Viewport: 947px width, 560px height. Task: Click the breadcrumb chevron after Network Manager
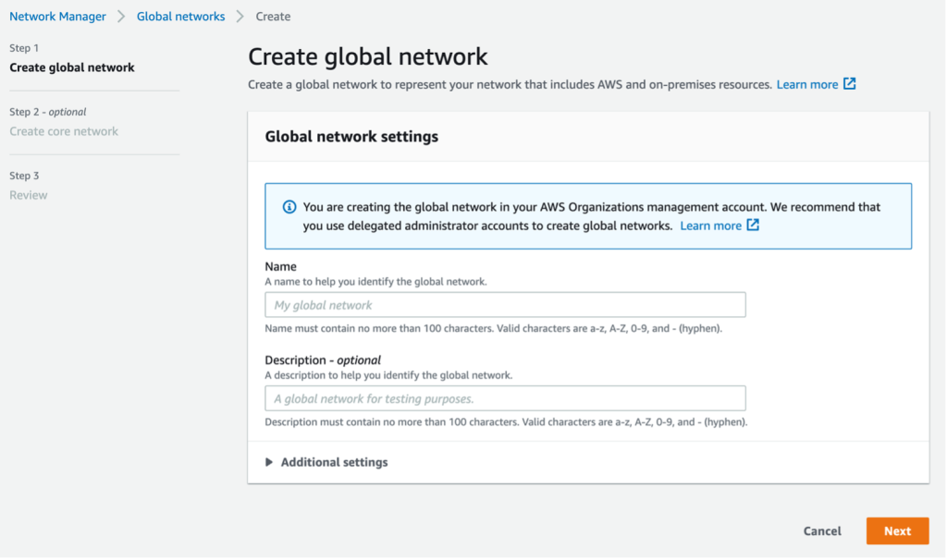point(122,16)
